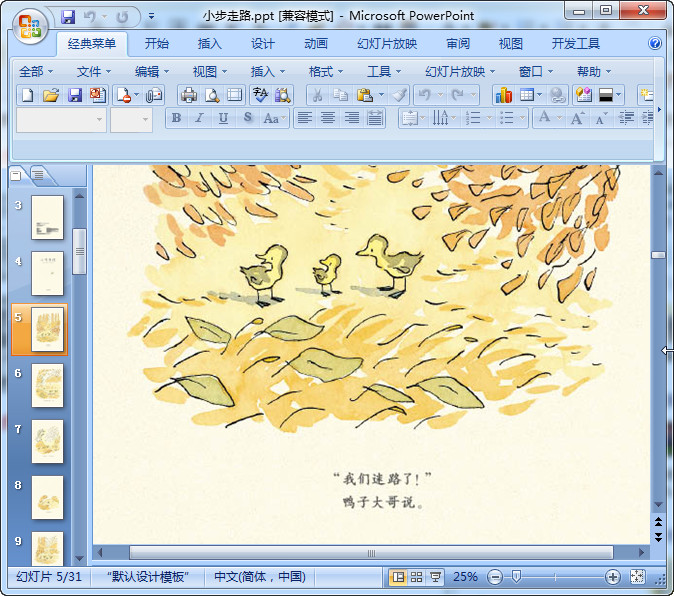674x596 pixels.
Task: Click the Cut scissors icon
Action: (x=318, y=95)
